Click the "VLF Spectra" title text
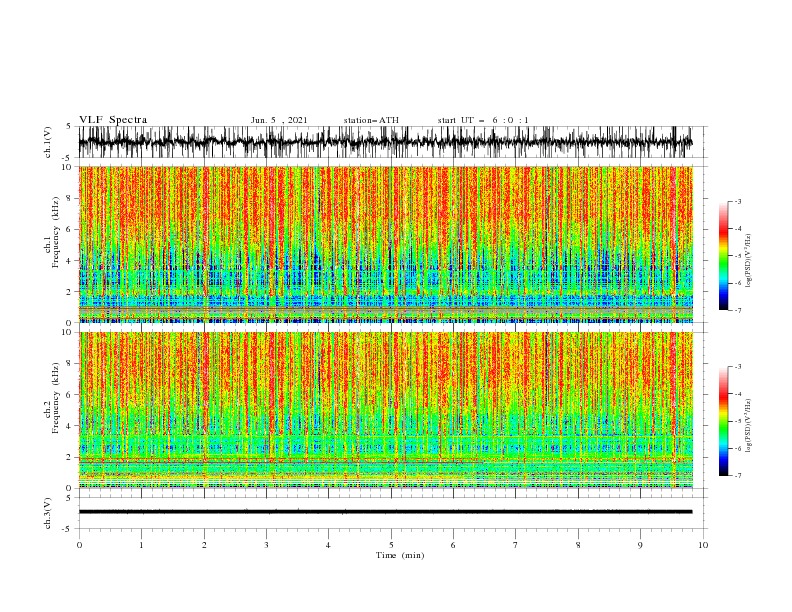Screen dimensions: 792x612 (113, 120)
